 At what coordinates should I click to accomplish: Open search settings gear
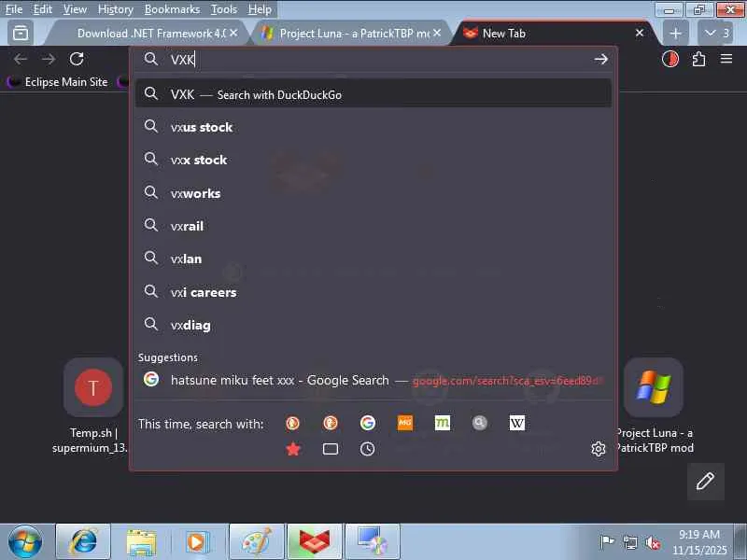[599, 449]
